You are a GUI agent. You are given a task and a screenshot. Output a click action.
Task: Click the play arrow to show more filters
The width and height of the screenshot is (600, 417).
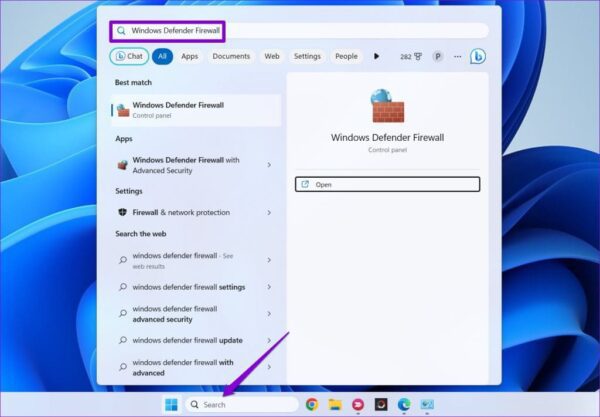[377, 56]
